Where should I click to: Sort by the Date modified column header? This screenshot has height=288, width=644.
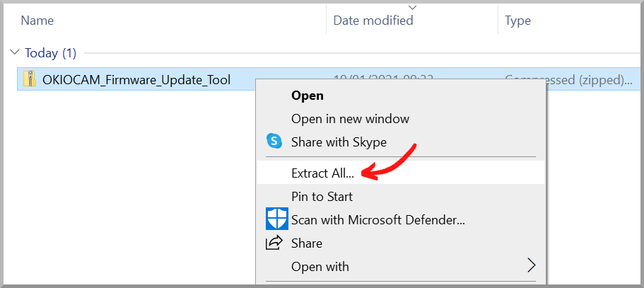point(373,21)
